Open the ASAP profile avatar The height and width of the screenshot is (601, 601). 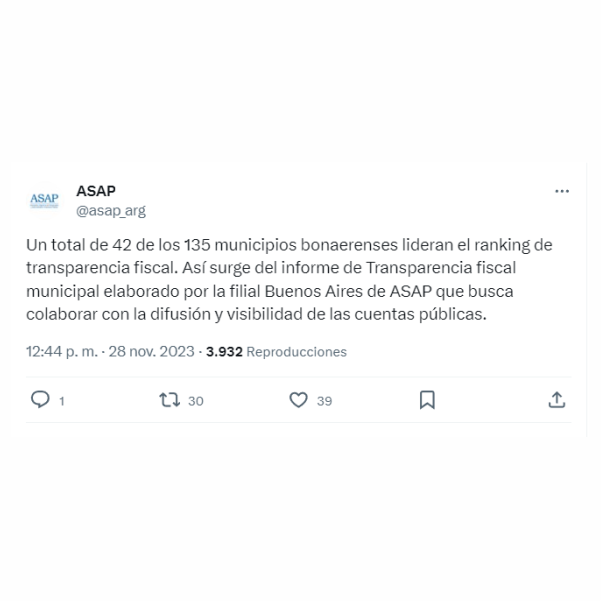click(44, 200)
